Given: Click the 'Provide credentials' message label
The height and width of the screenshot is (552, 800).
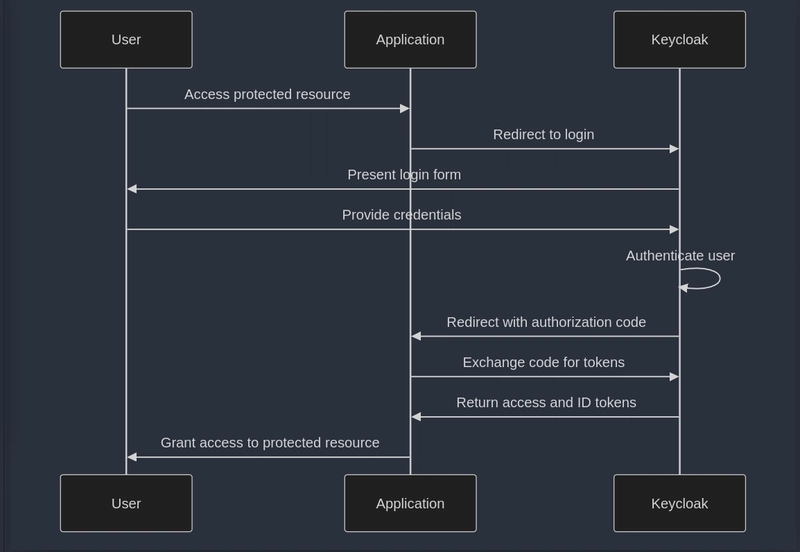Looking at the screenshot, I should (x=402, y=215).
